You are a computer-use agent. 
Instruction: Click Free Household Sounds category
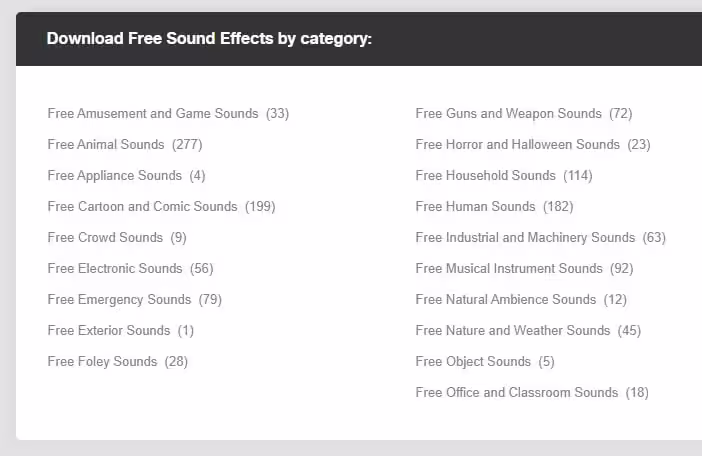tap(486, 176)
